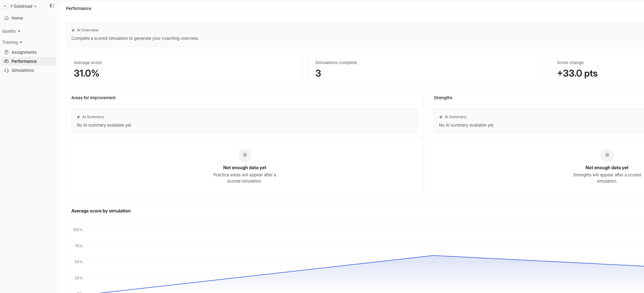The height and width of the screenshot is (293, 644).
Task: Expand the Quality section
Action: (x=11, y=31)
